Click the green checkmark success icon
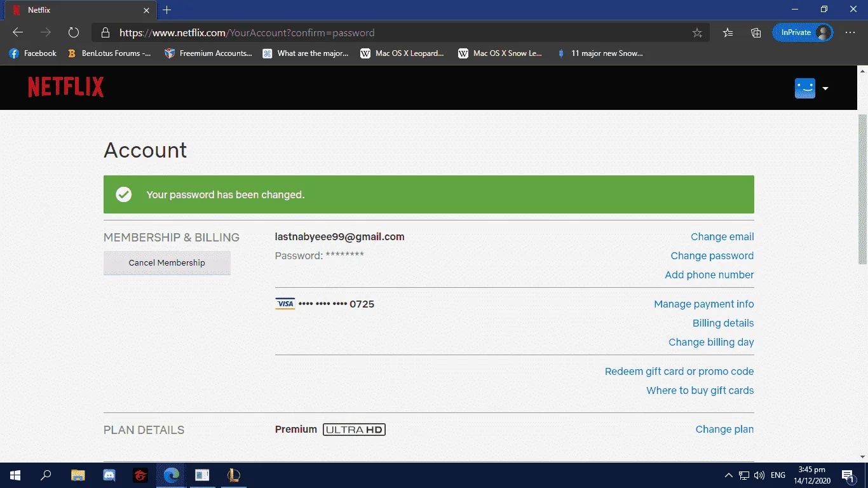Screen dimensions: 868x488 pyautogui.click(x=124, y=194)
